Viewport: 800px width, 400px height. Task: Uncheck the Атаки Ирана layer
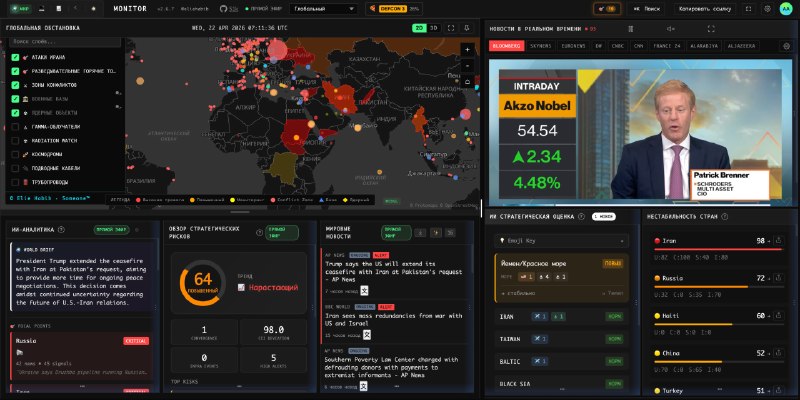click(x=15, y=58)
